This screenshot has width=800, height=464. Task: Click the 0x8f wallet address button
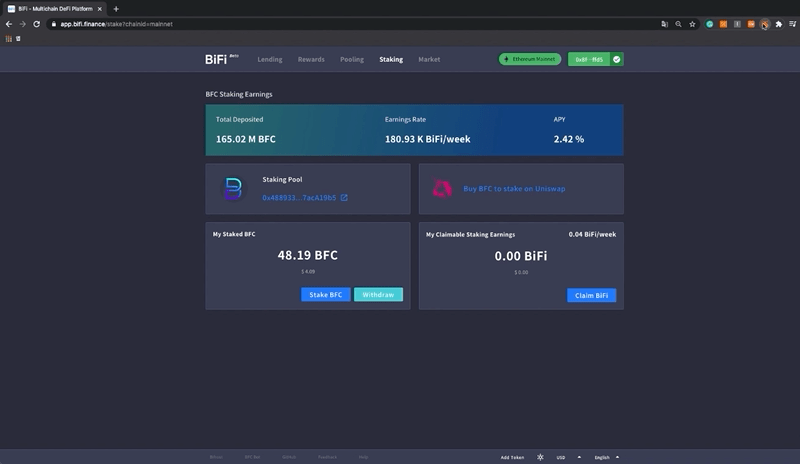click(589, 59)
